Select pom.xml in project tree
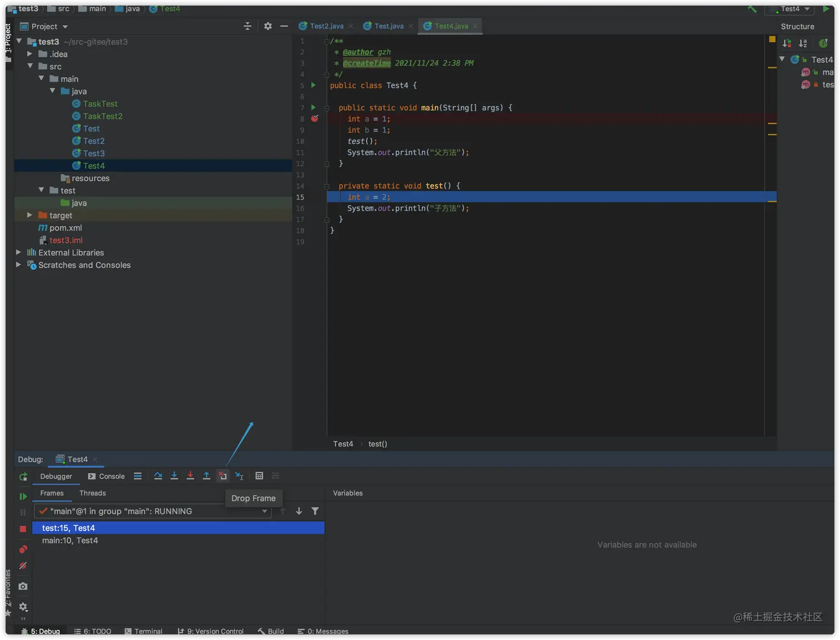This screenshot has width=840, height=640. pos(60,228)
